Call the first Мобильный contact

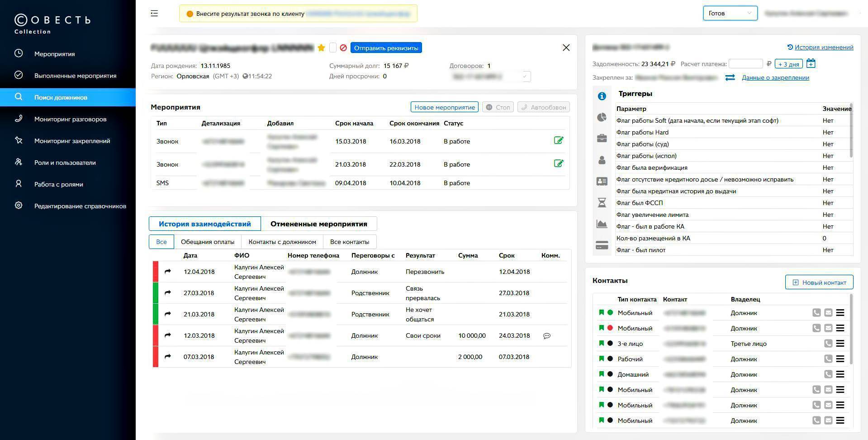click(x=816, y=313)
